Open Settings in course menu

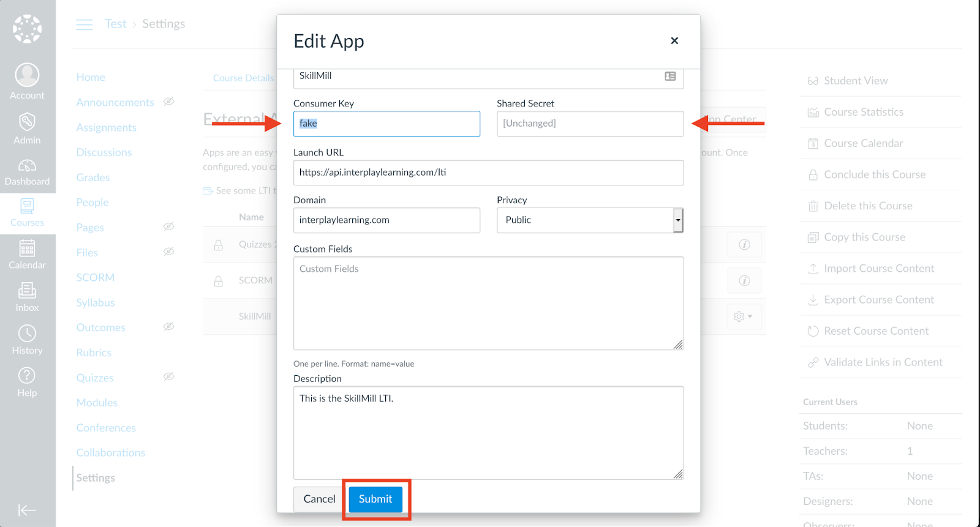(x=96, y=478)
